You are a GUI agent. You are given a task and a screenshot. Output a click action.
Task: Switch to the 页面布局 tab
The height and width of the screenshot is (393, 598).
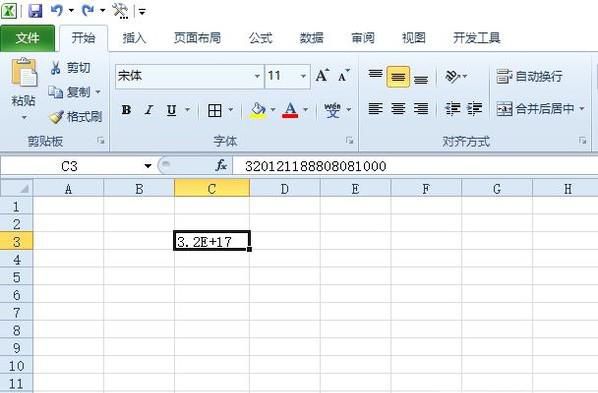pyautogui.click(x=198, y=38)
